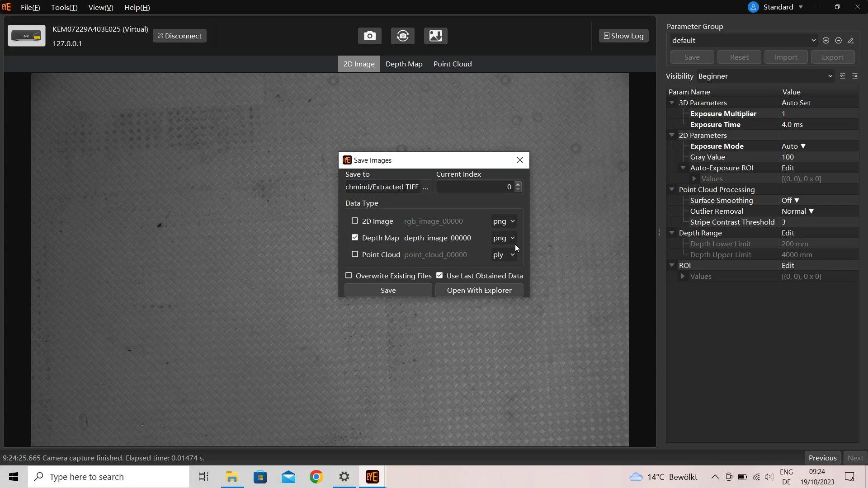868x488 pixels.
Task: Enable Overwrite Existing Files option
Action: [x=349, y=276]
